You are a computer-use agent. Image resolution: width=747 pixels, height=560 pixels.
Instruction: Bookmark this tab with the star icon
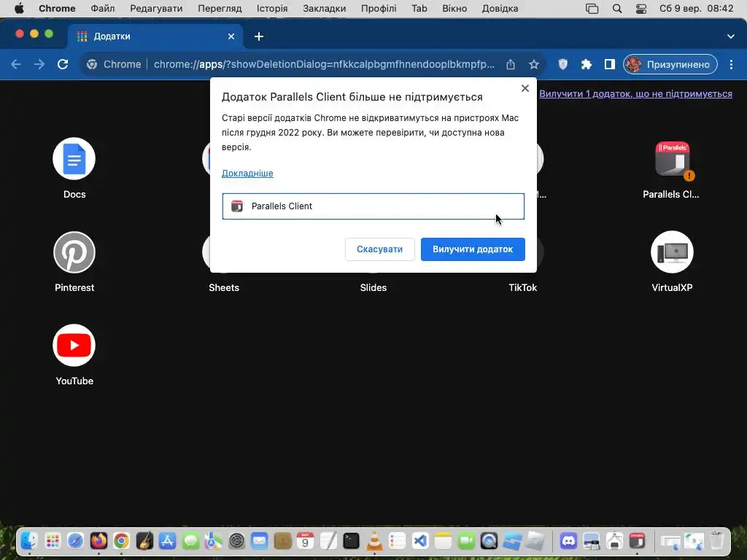pos(533,64)
